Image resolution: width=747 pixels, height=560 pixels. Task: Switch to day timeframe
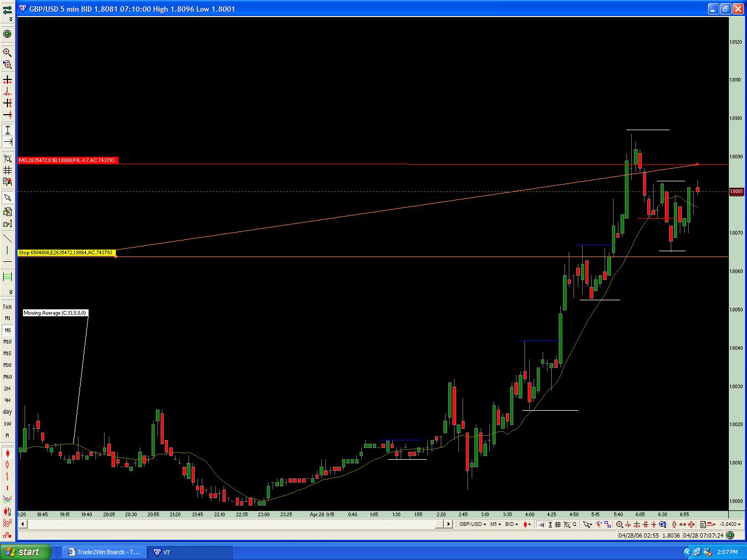click(x=7, y=412)
